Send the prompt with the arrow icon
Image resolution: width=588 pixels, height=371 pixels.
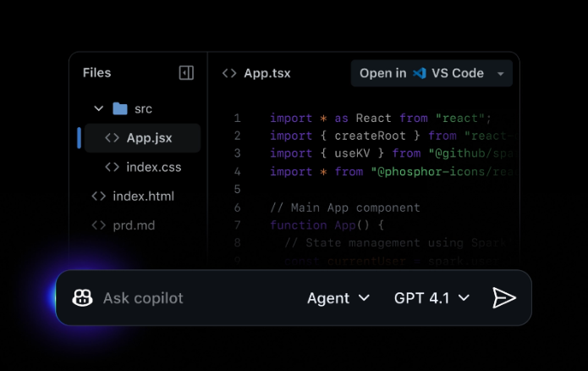504,298
